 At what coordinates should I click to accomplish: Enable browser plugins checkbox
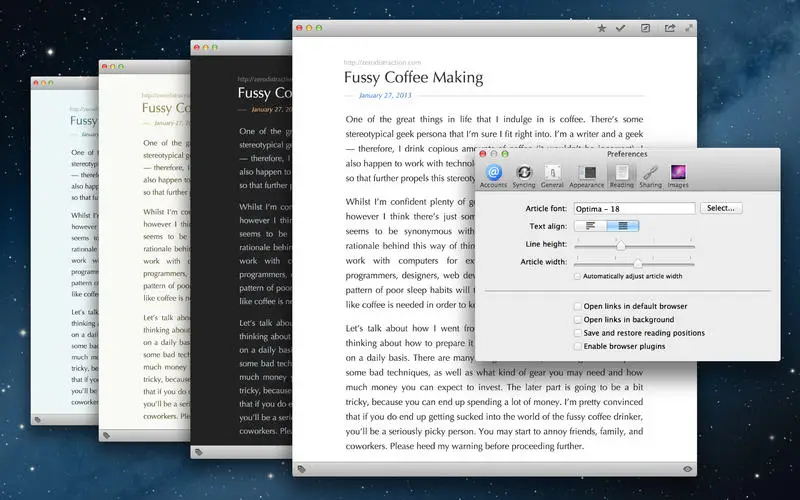coord(578,346)
